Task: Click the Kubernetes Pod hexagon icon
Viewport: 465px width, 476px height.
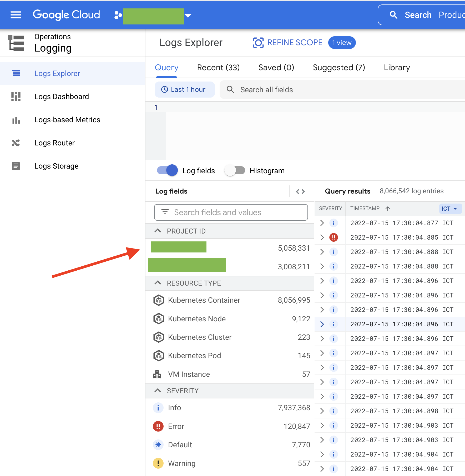Action: [x=159, y=356]
